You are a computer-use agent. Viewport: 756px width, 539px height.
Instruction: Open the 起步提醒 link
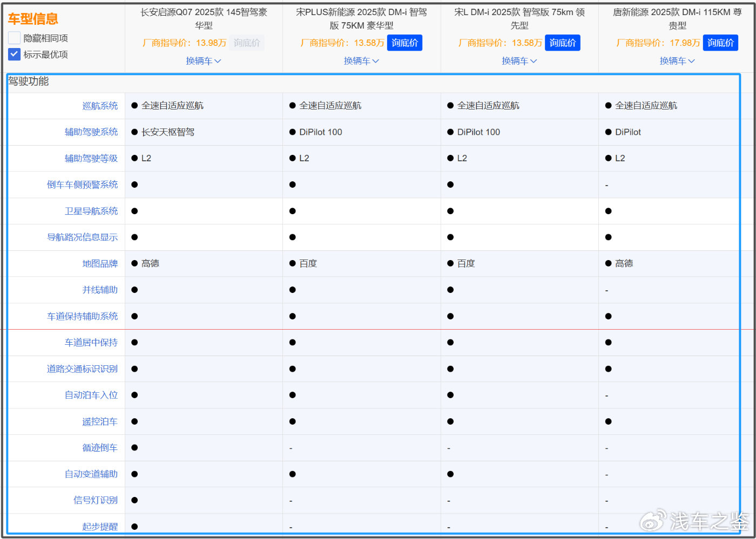pos(100,527)
